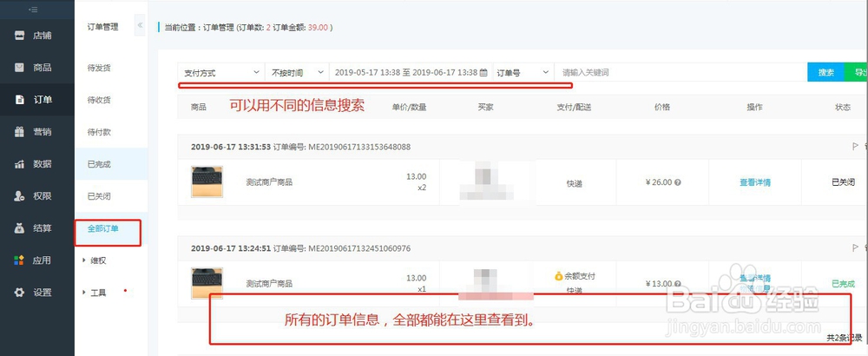
Task: Open the 商品 products icon in sidebar
Action: pyautogui.click(x=19, y=68)
